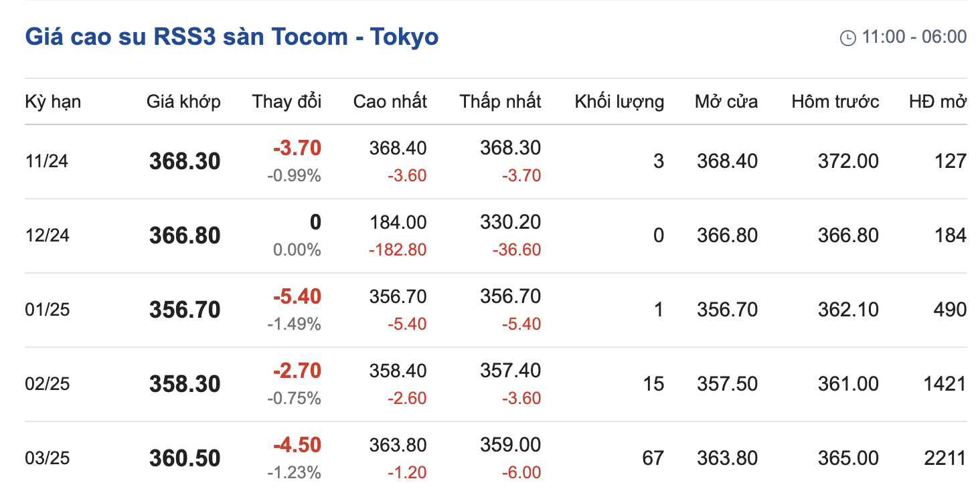
Task: Click the Khối lượng column header
Action: point(619,102)
